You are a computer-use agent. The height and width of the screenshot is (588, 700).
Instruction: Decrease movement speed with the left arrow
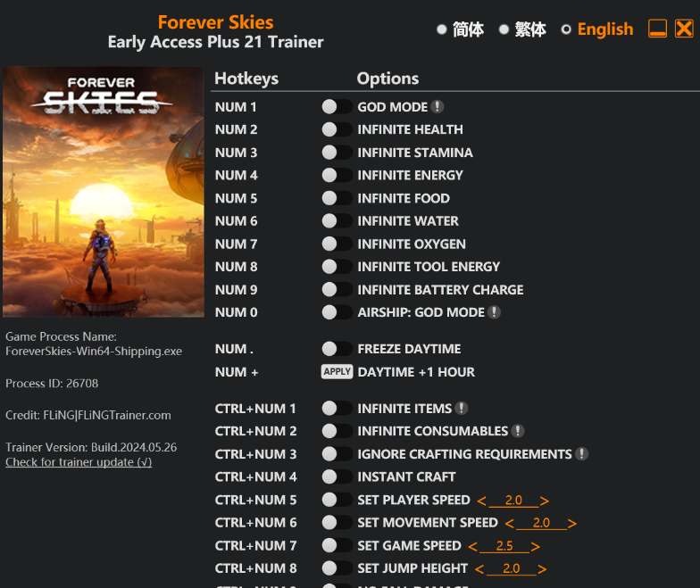509,524
